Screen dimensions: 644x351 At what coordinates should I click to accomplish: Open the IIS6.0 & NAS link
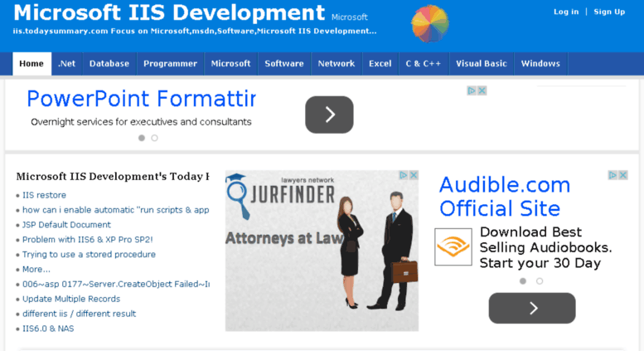tap(48, 329)
